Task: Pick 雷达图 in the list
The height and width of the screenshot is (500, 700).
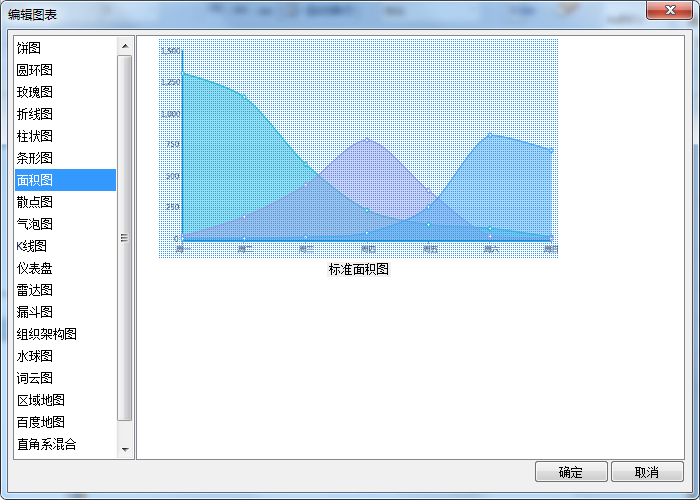Action: click(x=35, y=290)
